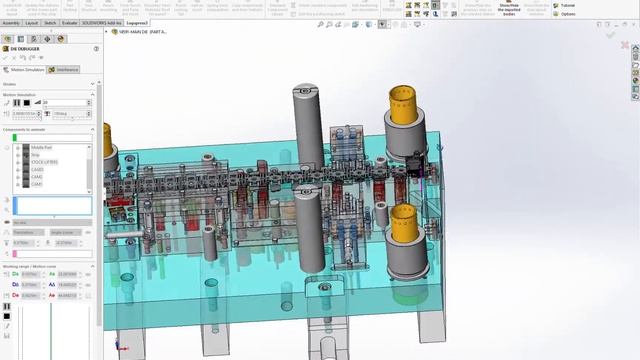The height and width of the screenshot is (360, 640).
Task: Open the DimXpert manager panel icon
Action: [x=47, y=39]
